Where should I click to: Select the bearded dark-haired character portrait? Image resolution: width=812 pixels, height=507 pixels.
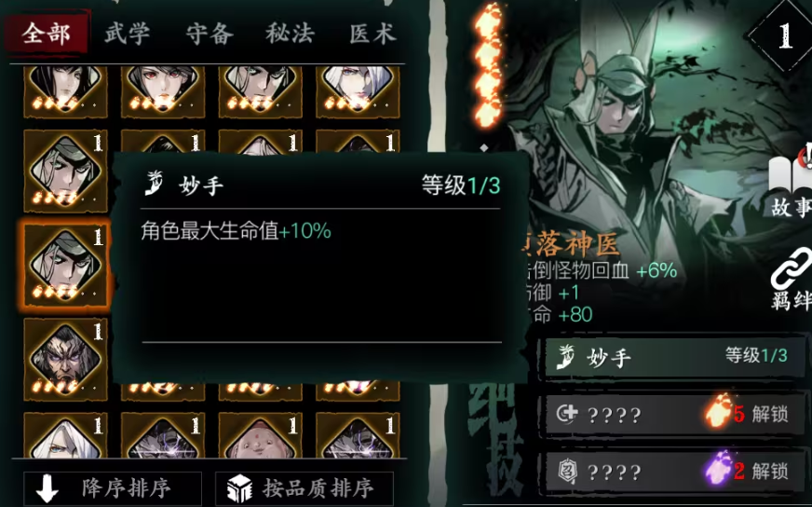click(65, 359)
